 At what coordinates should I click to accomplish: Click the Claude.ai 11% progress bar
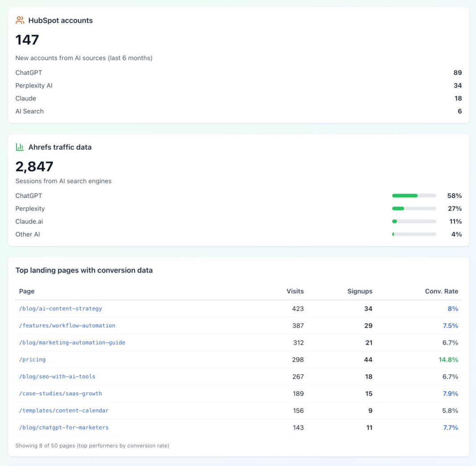[x=414, y=221]
